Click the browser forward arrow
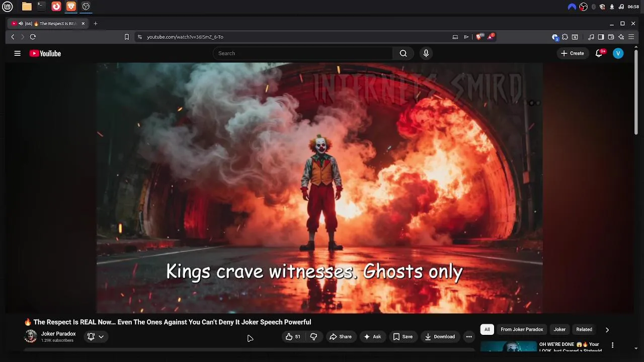 (22, 37)
